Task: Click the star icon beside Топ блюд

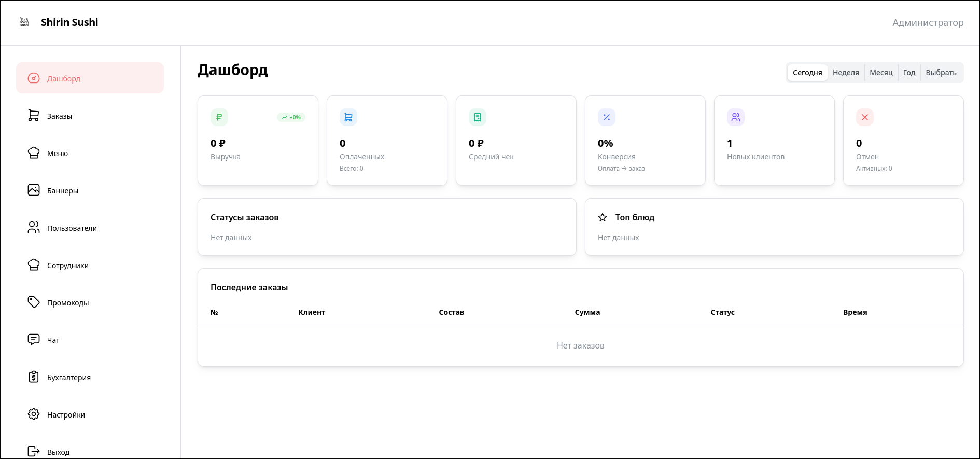Action: click(603, 217)
